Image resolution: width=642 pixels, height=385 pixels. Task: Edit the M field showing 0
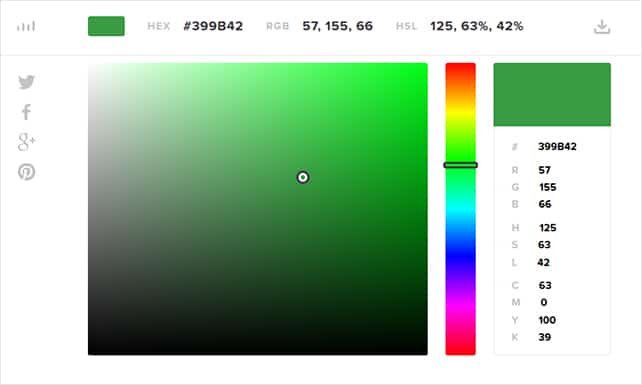544,302
